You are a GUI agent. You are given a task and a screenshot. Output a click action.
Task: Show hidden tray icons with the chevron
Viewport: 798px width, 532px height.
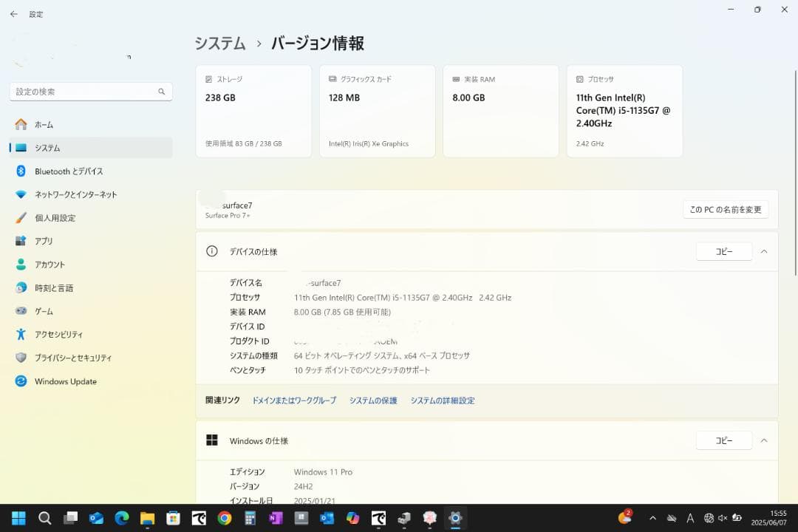652,518
